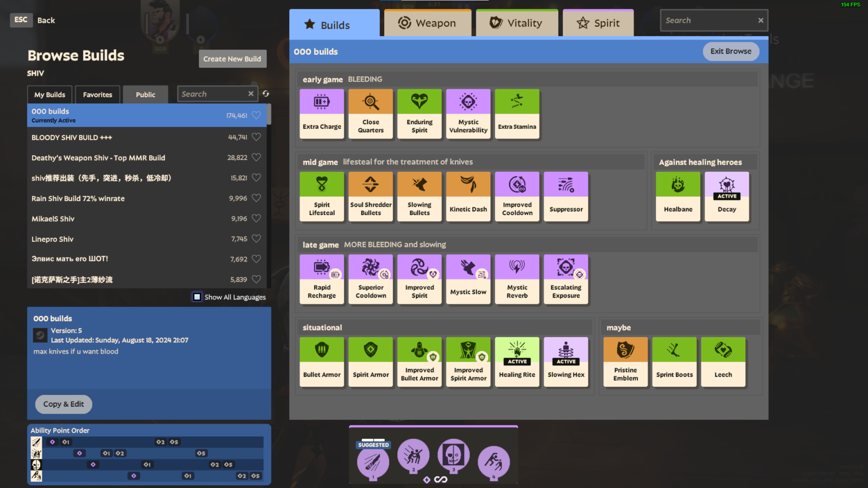Switch to the Weapon tab

[428, 23]
